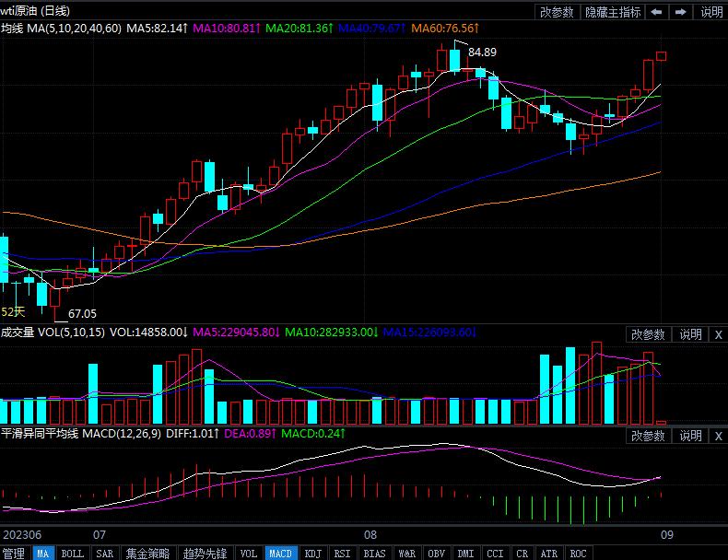Select the SAR indicator tab
Viewport: 728px width, 560px height.
point(104,554)
